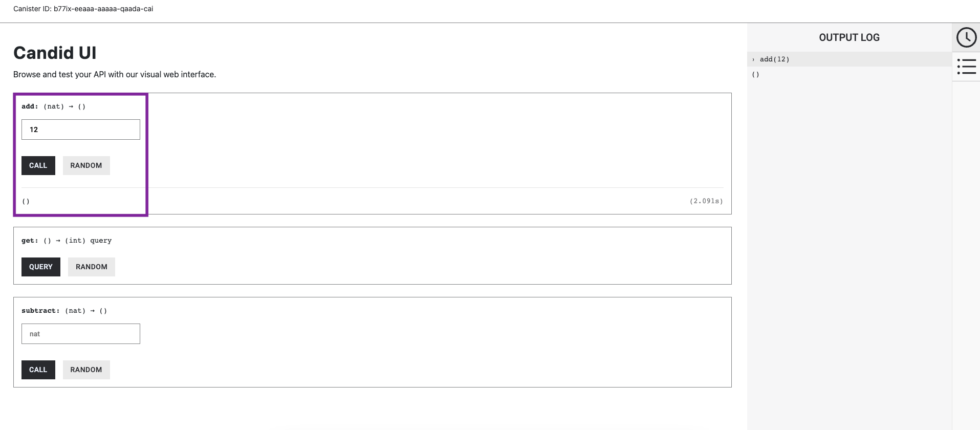The width and height of the screenshot is (980, 430).
Task: Click the add method's () result
Action: click(x=26, y=201)
